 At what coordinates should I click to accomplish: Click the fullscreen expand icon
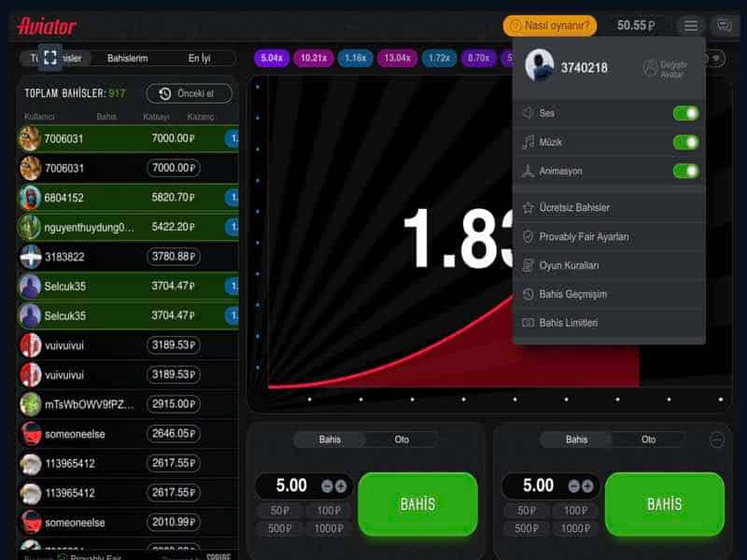tap(50, 57)
